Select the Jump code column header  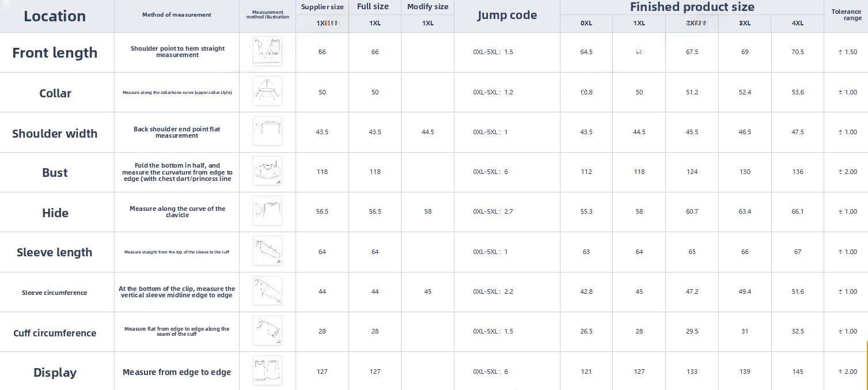[507, 16]
